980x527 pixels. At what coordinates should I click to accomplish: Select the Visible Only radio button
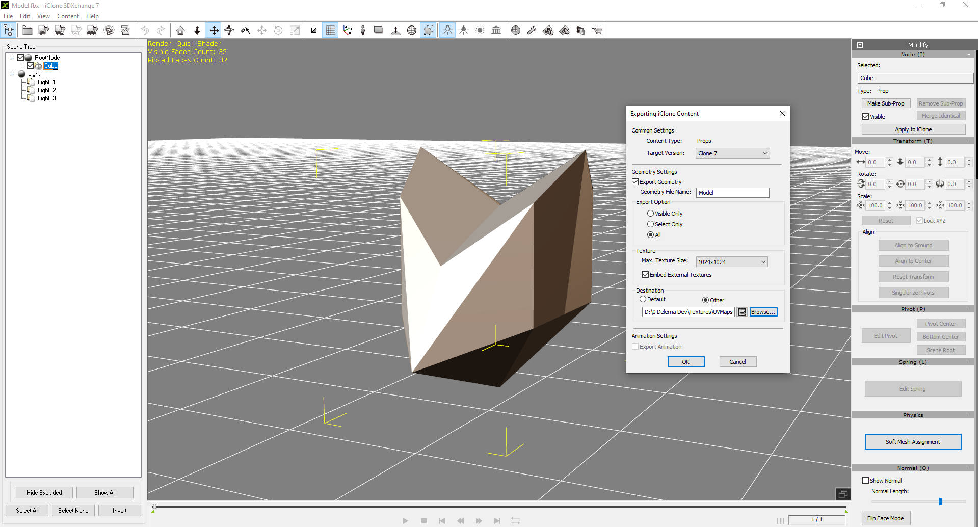click(650, 214)
